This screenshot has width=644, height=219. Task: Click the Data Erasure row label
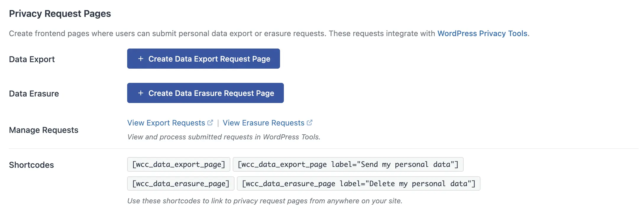pos(34,94)
